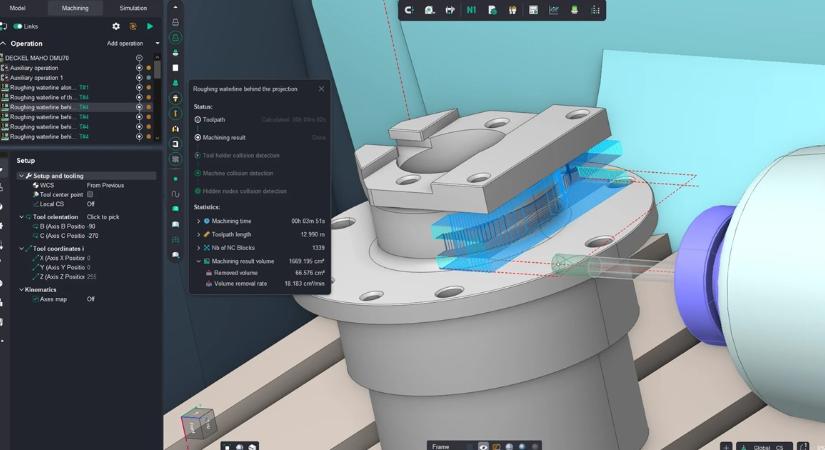Collapse the Tool orientation group
Image resolution: width=825 pixels, height=450 pixels.
pyautogui.click(x=22, y=217)
